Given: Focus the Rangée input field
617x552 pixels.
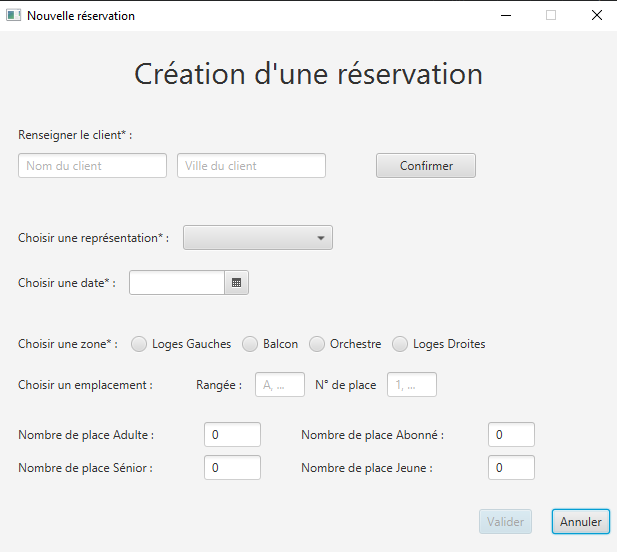Looking at the screenshot, I should (x=280, y=385).
